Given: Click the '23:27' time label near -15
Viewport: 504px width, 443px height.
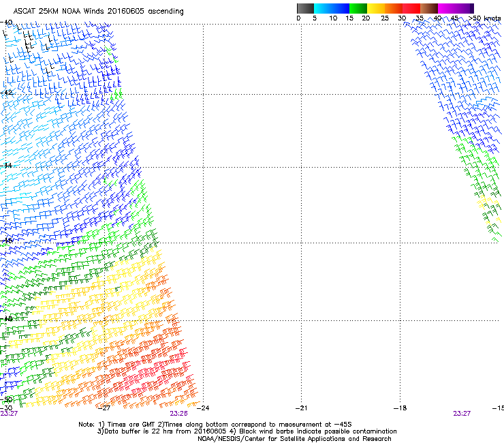Looking at the screenshot, I should click(x=462, y=414).
